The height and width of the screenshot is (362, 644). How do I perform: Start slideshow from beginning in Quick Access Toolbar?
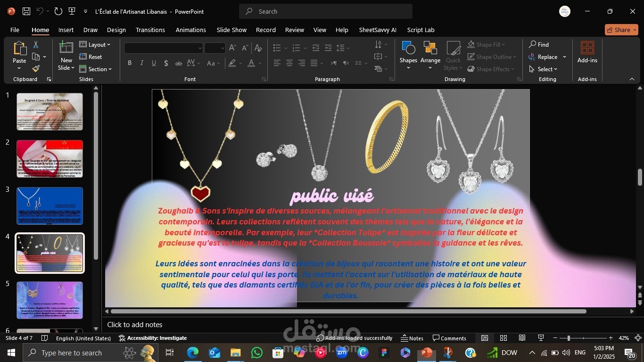click(x=72, y=11)
